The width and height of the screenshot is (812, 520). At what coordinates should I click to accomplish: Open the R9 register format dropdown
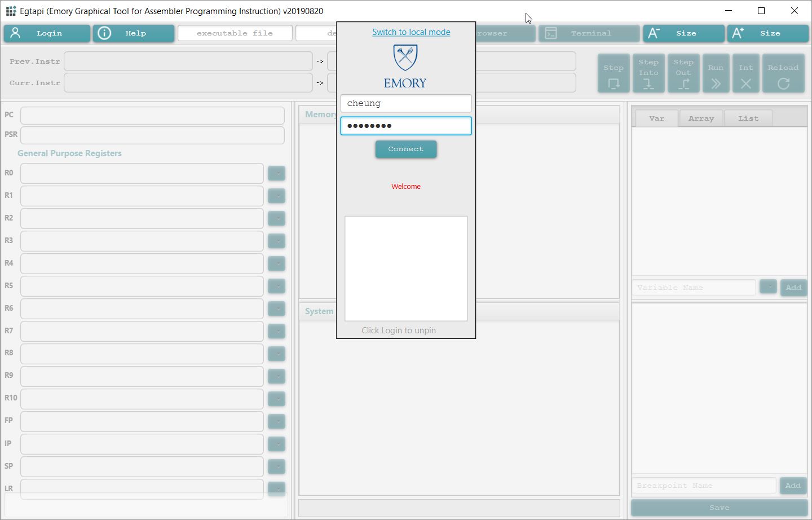coord(276,376)
